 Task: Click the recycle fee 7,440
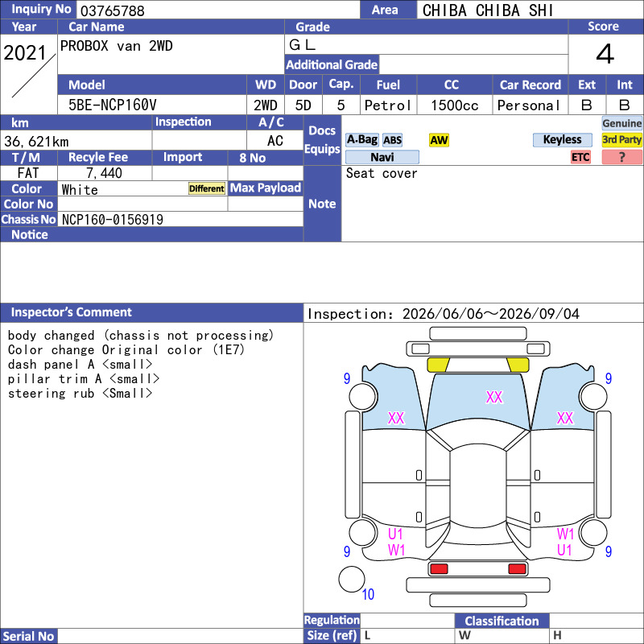pyautogui.click(x=104, y=173)
